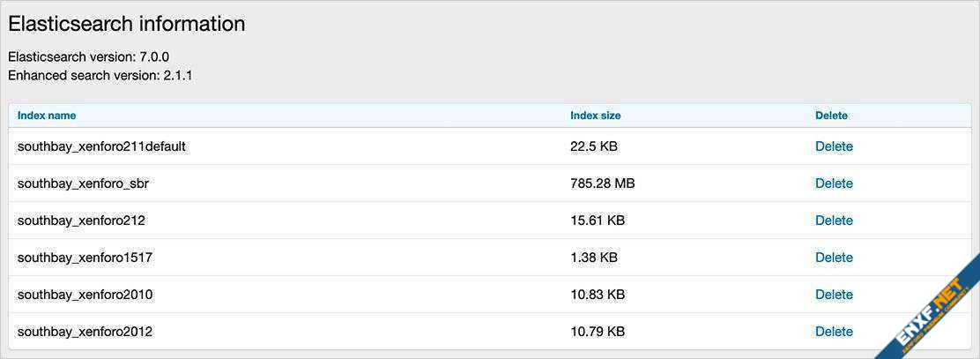The width and height of the screenshot is (980, 359).
Task: Select the southbay_xenforo1517 index name
Action: pos(85,258)
